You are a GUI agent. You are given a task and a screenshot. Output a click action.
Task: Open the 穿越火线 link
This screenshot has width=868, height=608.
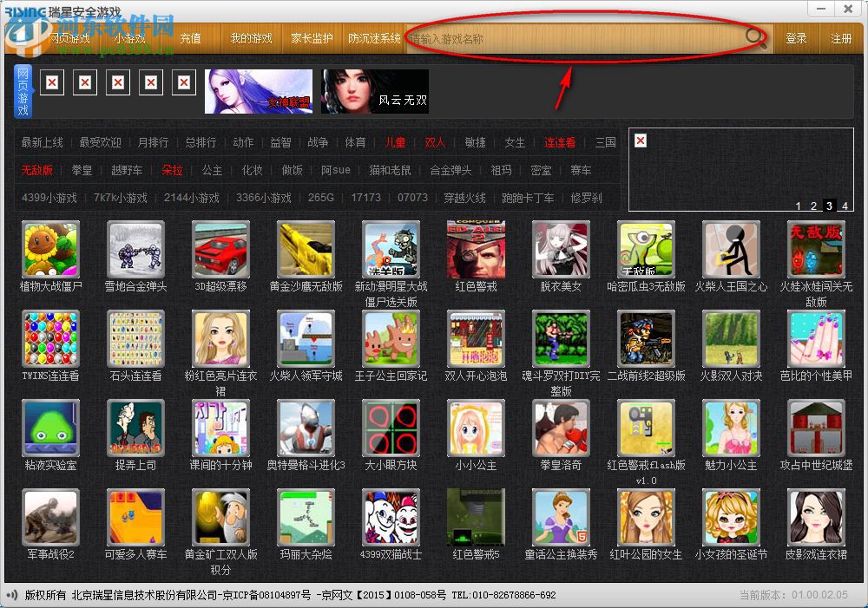pyautogui.click(x=465, y=198)
